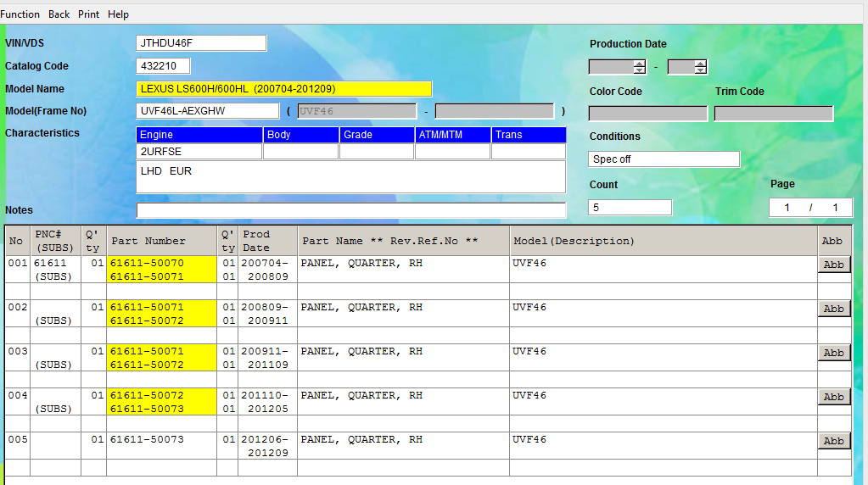Click production date 201206- in row 005

[265, 440]
